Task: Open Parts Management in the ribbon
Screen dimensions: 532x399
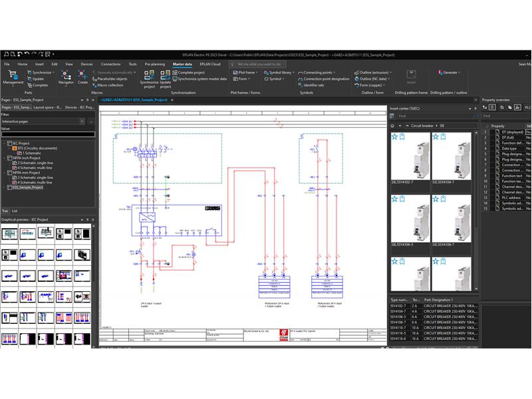Action: [x=13, y=77]
